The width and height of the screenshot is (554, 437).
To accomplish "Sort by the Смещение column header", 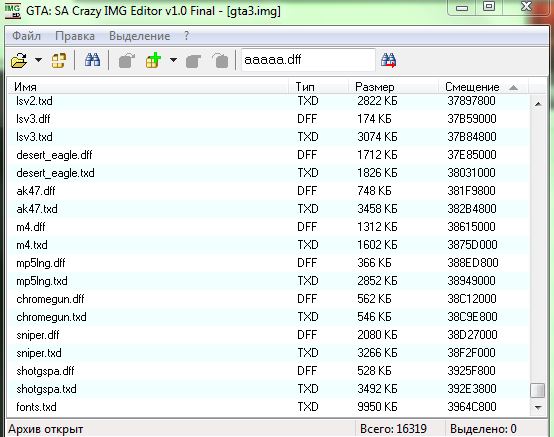I will 483,87.
